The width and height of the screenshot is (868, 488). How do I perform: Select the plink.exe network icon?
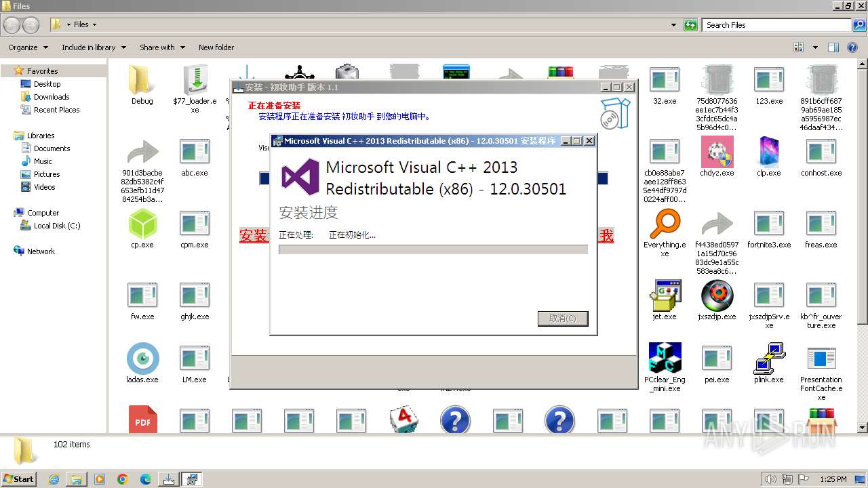[769, 359]
